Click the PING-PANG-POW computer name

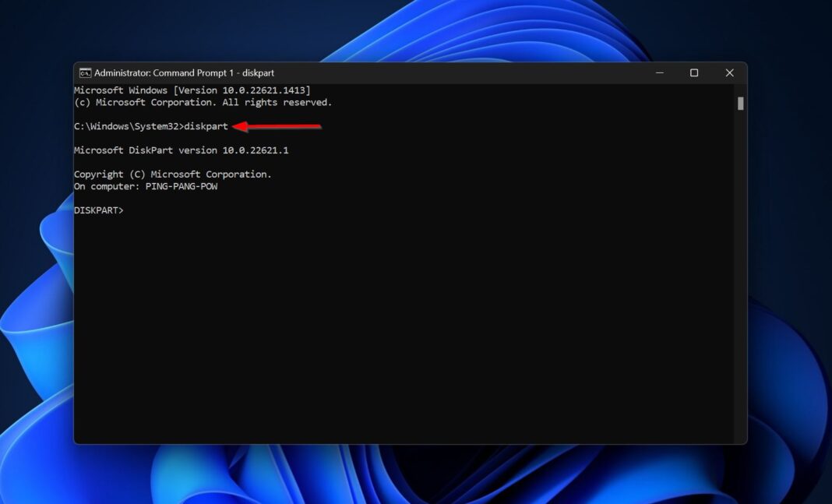click(182, 187)
